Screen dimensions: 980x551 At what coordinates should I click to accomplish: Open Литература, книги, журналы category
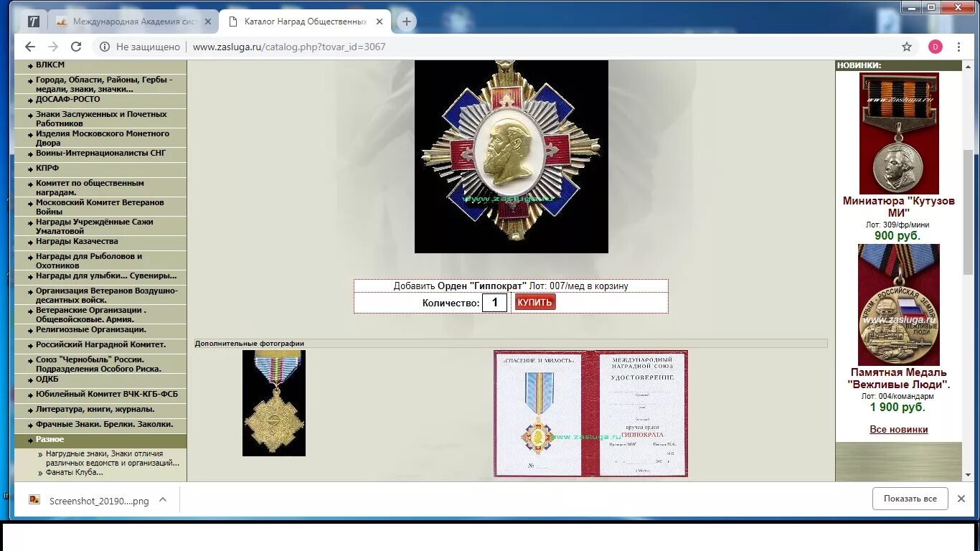(95, 409)
